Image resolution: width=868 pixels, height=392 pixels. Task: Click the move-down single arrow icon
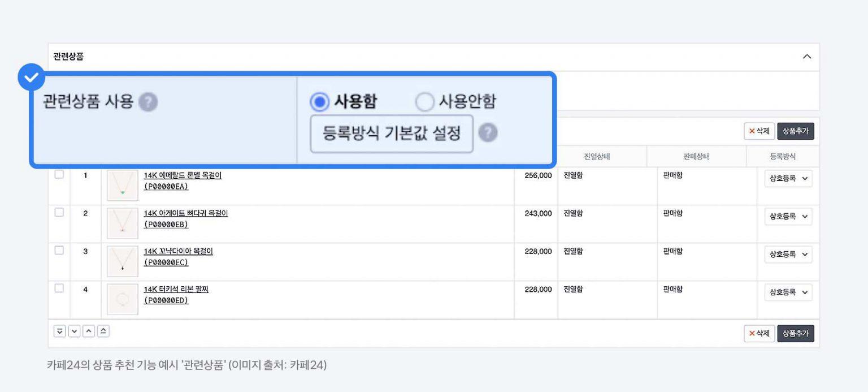74,331
